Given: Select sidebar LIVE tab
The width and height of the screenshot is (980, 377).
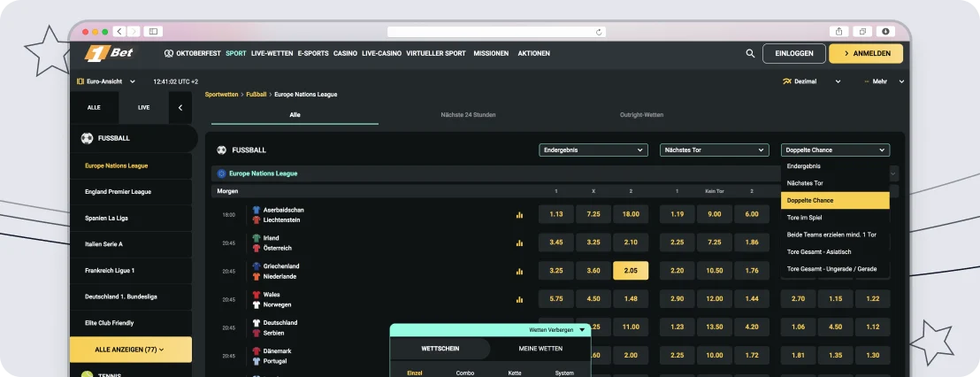Looking at the screenshot, I should (144, 108).
